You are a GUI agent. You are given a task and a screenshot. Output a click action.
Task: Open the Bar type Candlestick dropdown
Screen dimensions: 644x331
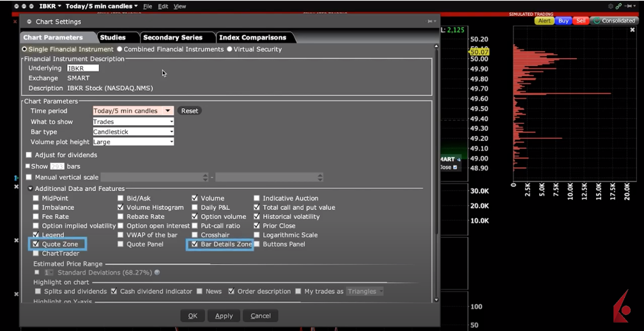click(133, 132)
